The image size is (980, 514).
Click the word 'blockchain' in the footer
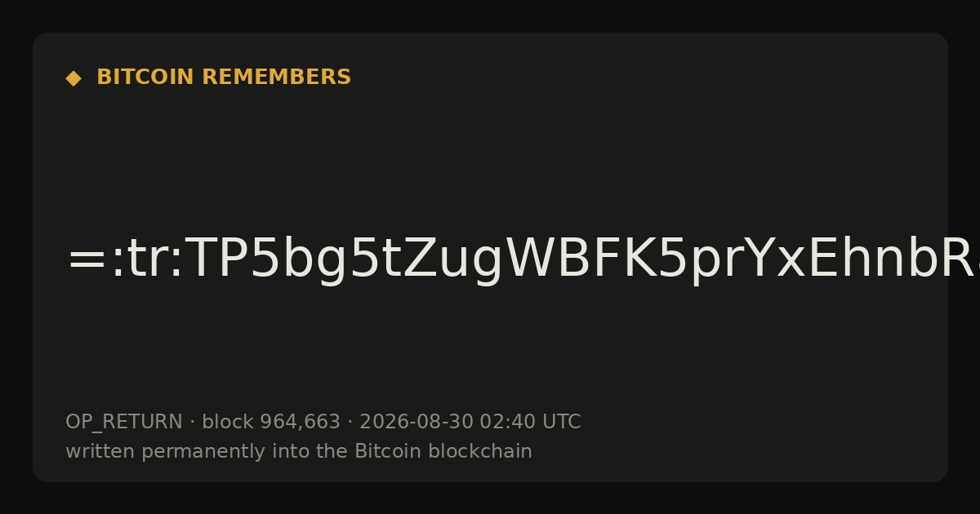[x=483, y=451]
